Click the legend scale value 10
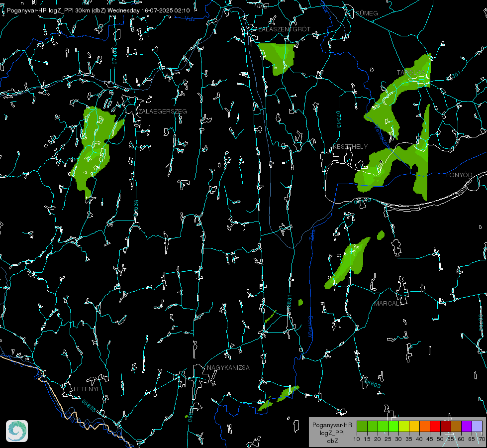Screen dimensions: 487x448 pos(357,439)
